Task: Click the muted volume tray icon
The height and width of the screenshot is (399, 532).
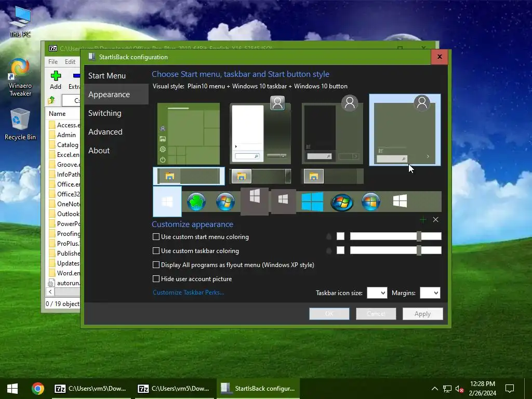Action: click(x=459, y=389)
